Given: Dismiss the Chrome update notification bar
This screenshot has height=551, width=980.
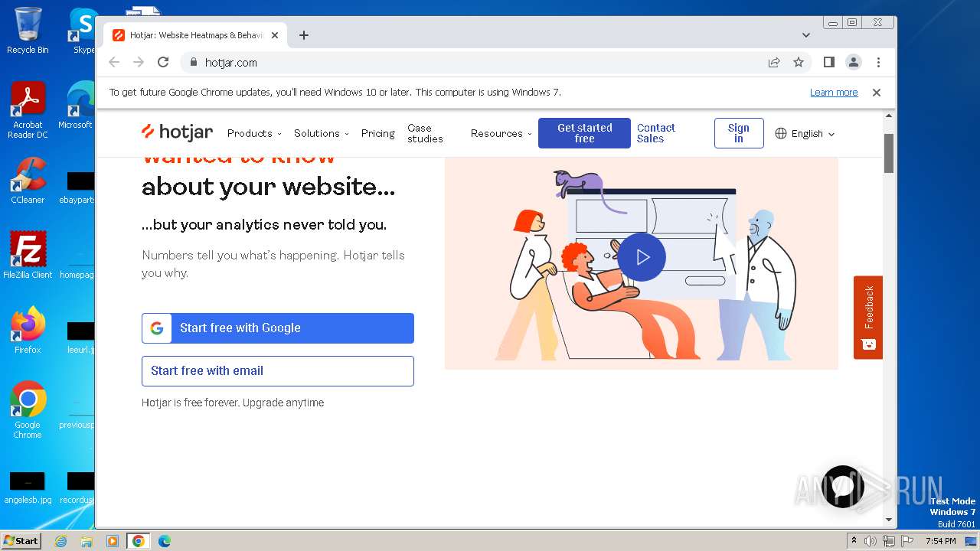Looking at the screenshot, I should coord(877,92).
